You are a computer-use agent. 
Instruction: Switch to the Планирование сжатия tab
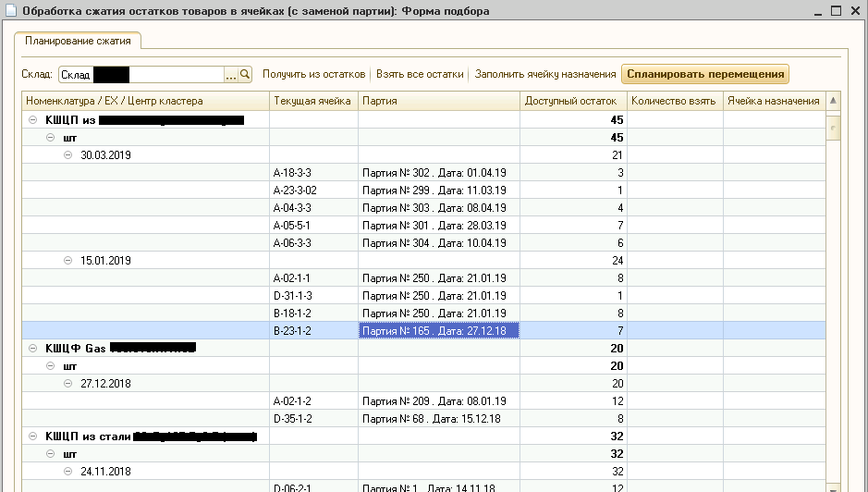[77, 41]
